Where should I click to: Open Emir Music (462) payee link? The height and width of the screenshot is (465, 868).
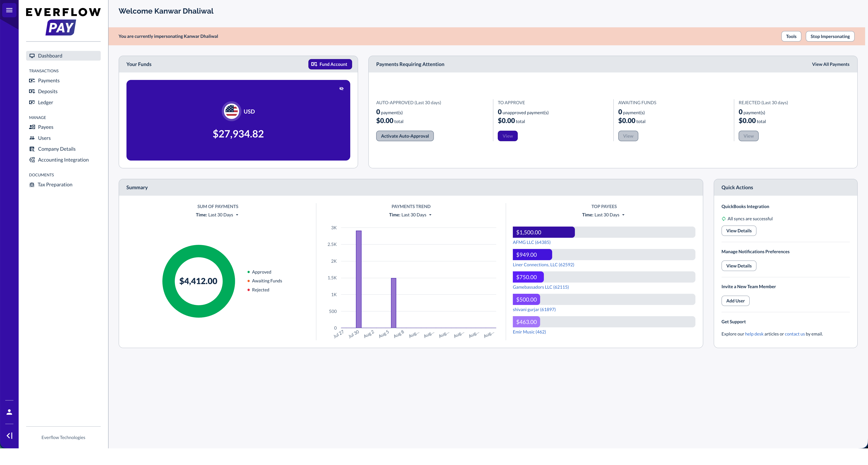[x=529, y=332]
